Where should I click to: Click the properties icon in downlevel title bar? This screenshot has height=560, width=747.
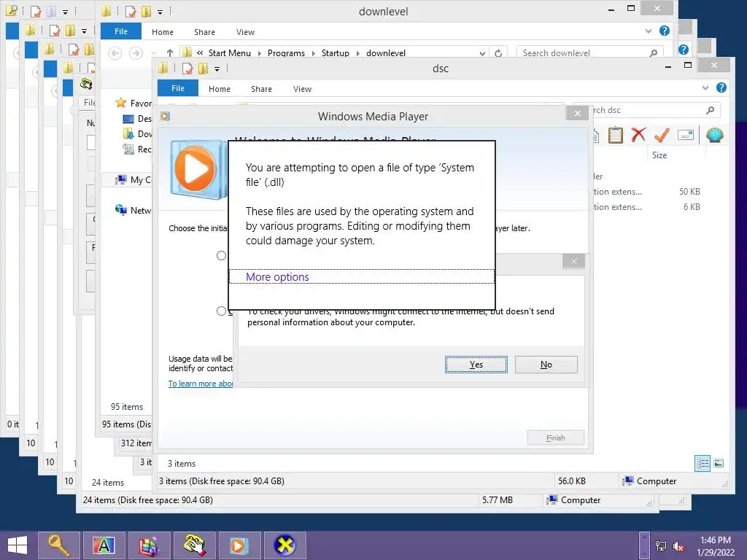pyautogui.click(x=131, y=12)
